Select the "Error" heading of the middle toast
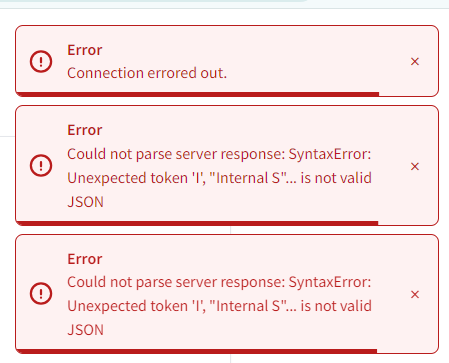 (85, 130)
